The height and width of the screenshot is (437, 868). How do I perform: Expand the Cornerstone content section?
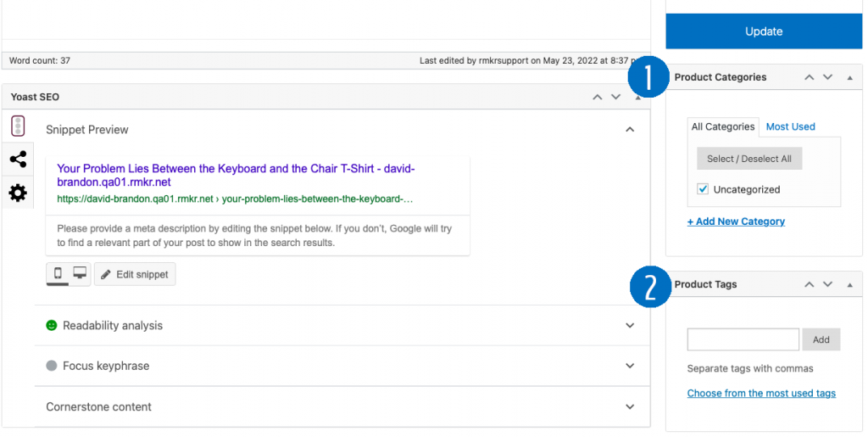coord(630,407)
